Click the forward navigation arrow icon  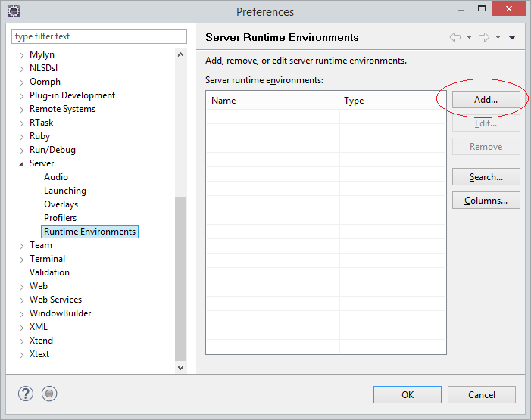484,37
